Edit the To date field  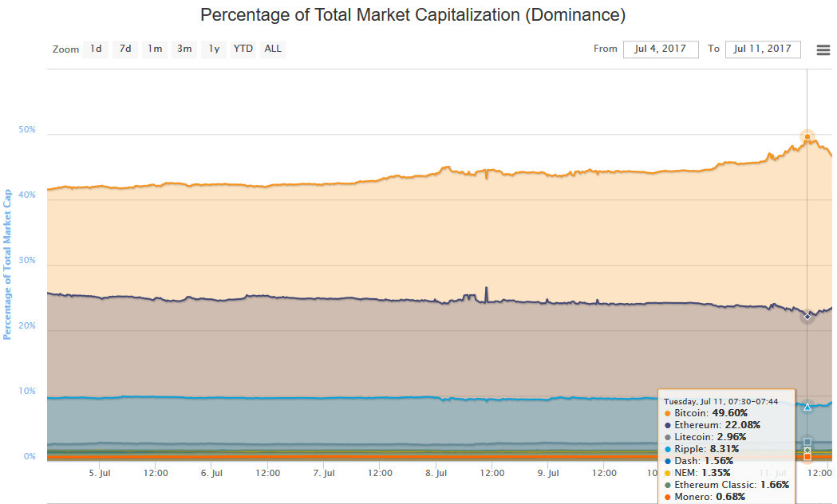[763, 49]
